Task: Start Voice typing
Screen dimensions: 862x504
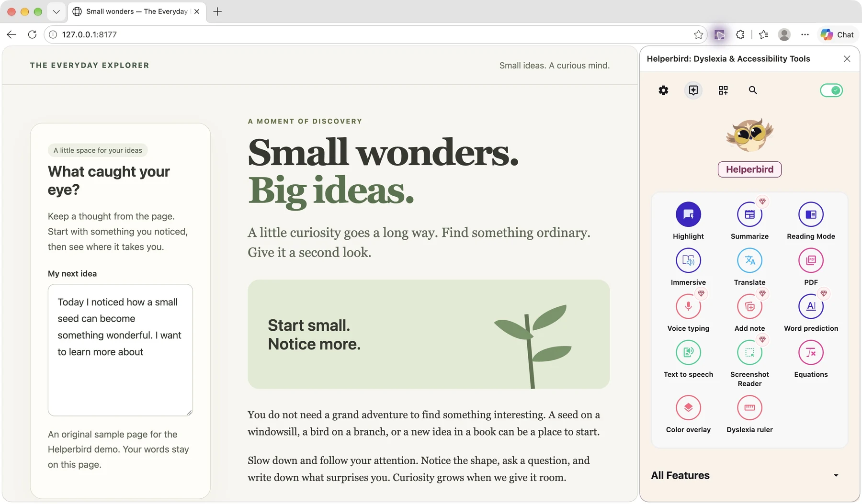Action: [x=688, y=306]
